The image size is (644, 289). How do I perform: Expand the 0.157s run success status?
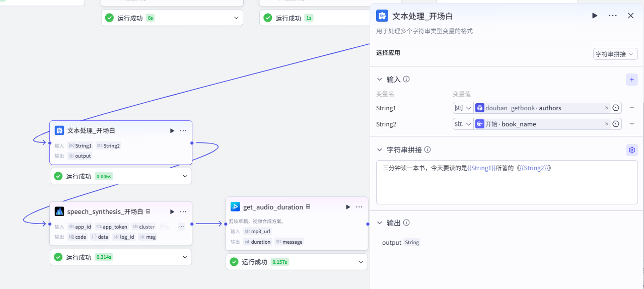click(x=361, y=262)
